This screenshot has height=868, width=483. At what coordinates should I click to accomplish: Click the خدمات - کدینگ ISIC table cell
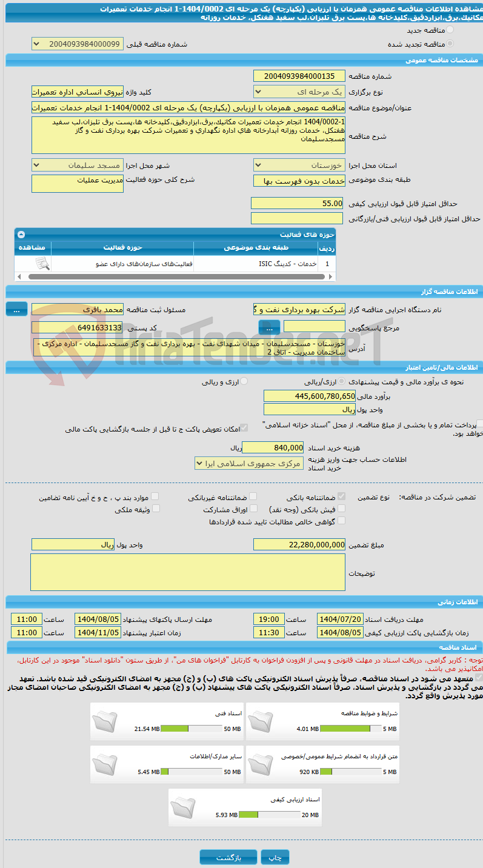click(256, 264)
